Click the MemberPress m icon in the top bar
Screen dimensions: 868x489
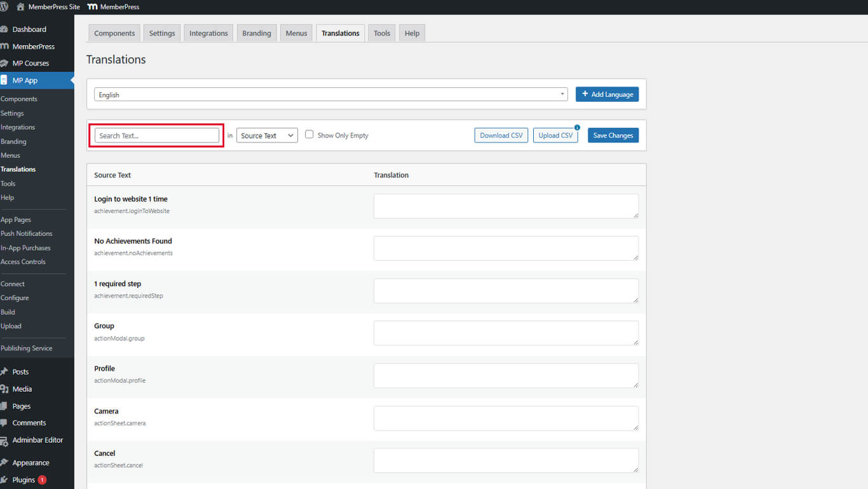coord(93,6)
